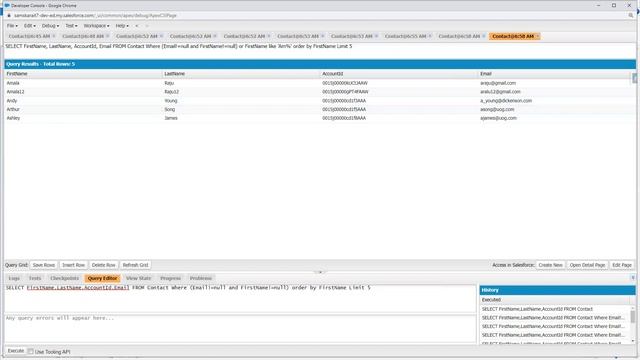Click the lock icon in address bar

coord(9,16)
